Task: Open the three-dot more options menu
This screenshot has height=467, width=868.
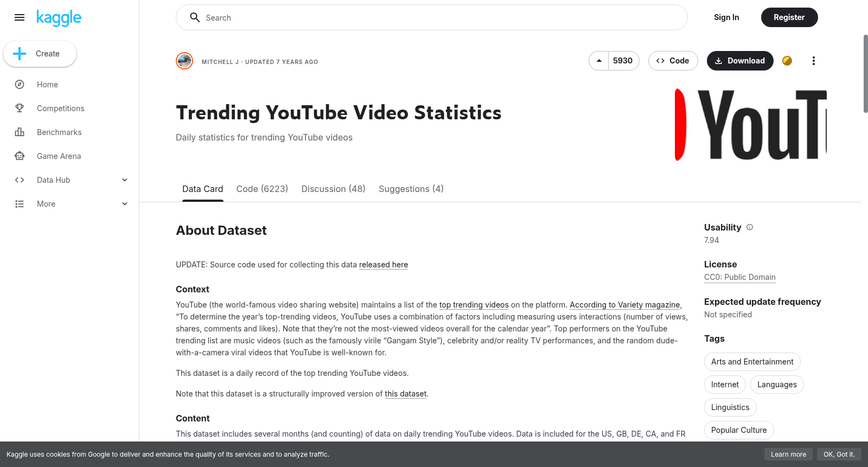Action: pyautogui.click(x=813, y=61)
